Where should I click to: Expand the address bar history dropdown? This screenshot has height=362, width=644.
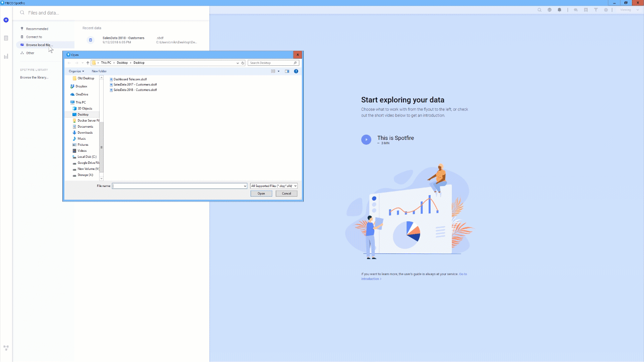click(x=237, y=63)
